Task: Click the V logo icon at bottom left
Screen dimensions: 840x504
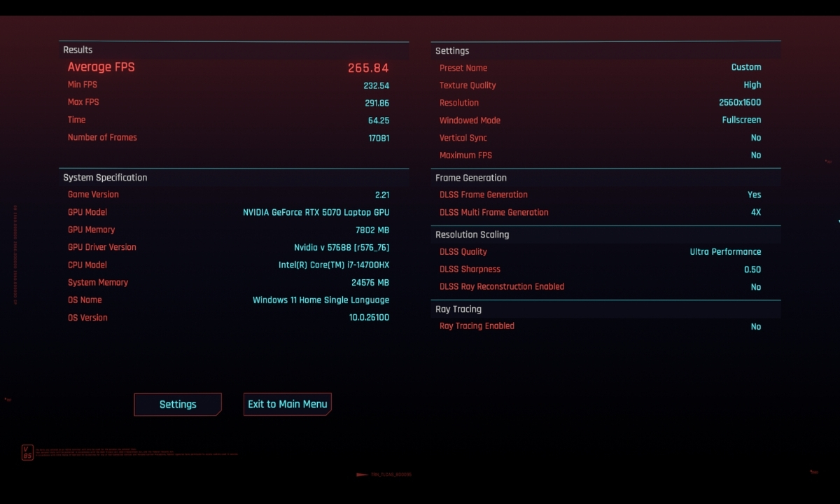Action: 27,452
